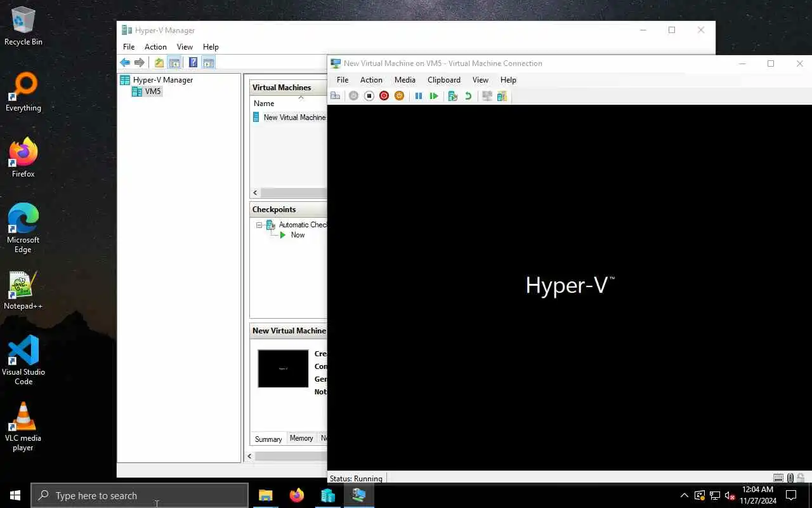Image resolution: width=812 pixels, height=508 pixels.
Task: Switch to Virtual Machine Connection taskbar button
Action: (358, 495)
